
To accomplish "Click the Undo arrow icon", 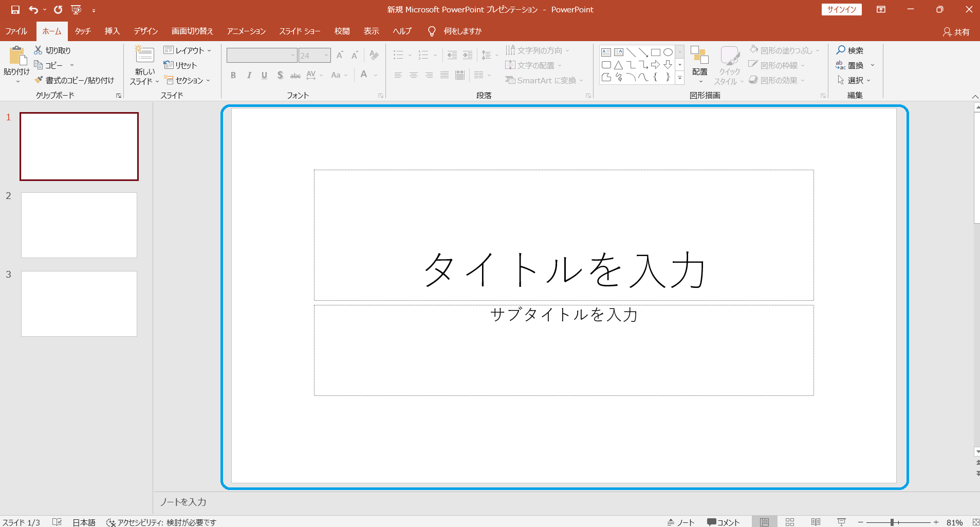I will (33, 10).
